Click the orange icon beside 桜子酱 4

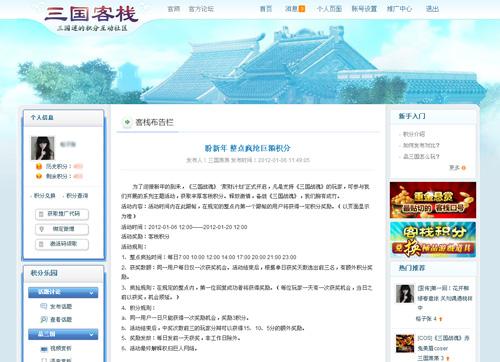coord(441,319)
